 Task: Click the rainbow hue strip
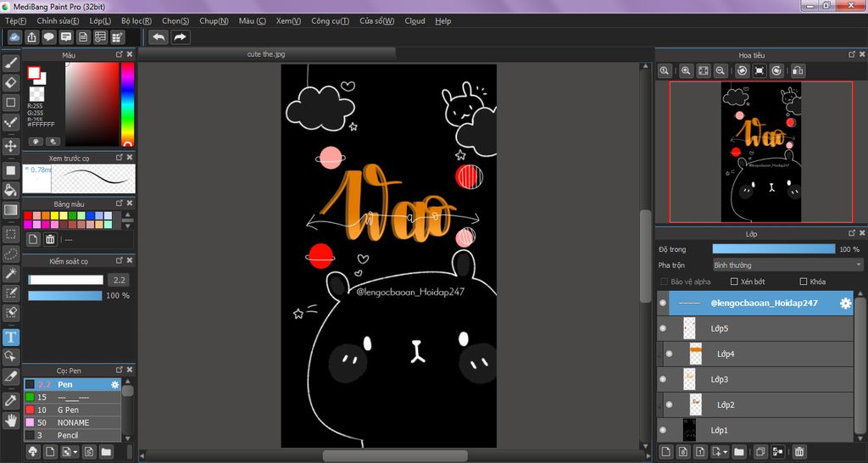pyautogui.click(x=127, y=104)
